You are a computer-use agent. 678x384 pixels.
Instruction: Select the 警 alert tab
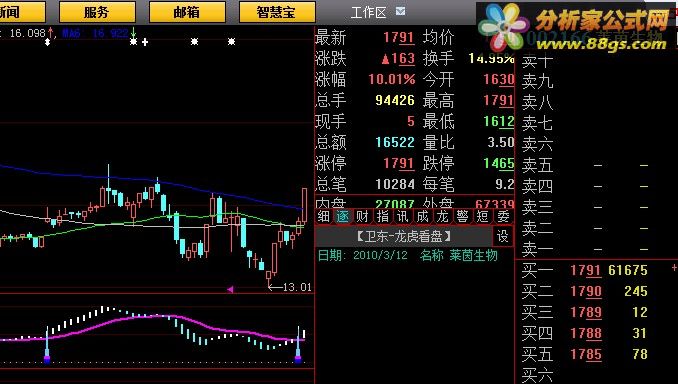point(462,216)
